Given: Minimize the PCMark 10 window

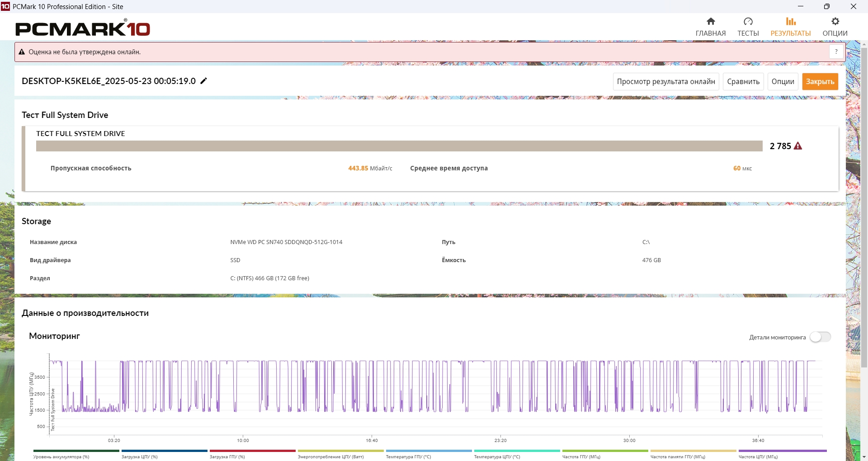Looking at the screenshot, I should click(801, 6).
